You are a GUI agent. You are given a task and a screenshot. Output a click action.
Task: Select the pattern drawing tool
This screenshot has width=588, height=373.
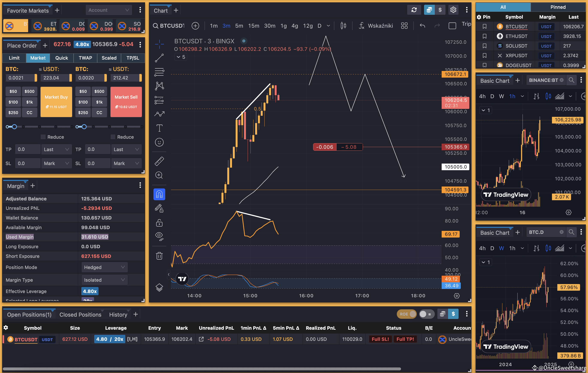[159, 86]
